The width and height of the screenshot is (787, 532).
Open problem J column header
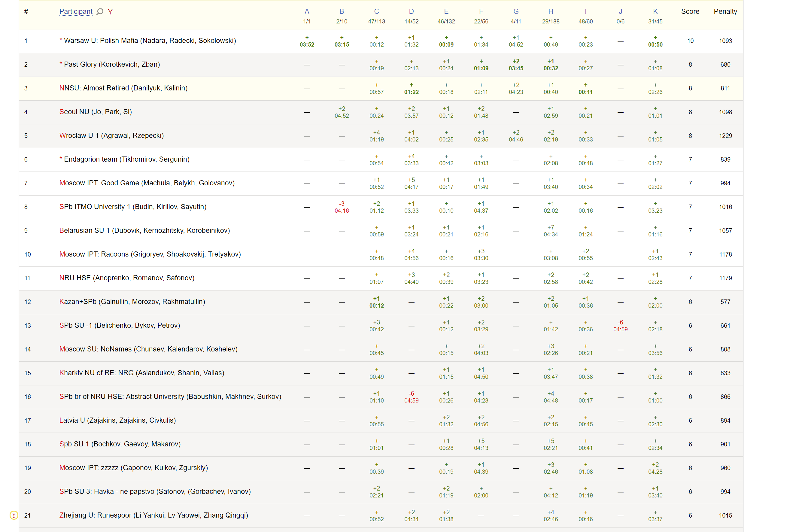[620, 11]
